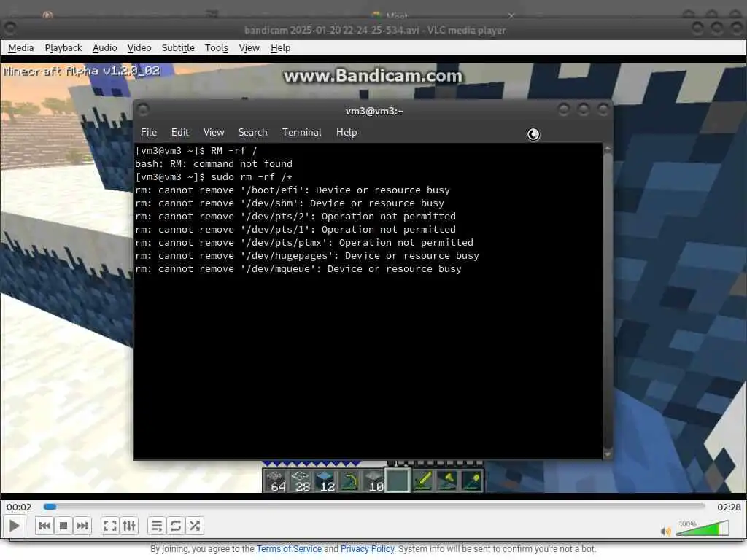Minimize the VLC media player window

pos(697,28)
